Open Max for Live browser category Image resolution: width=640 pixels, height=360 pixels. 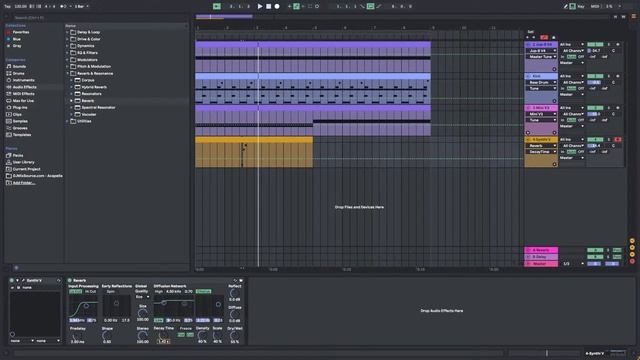(23, 101)
